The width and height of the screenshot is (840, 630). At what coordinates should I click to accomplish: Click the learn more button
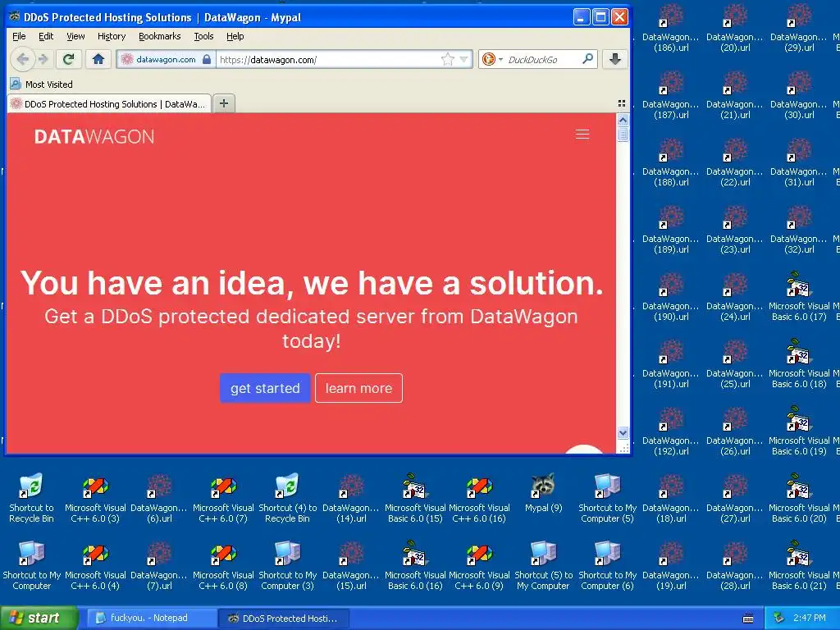pyautogui.click(x=359, y=388)
